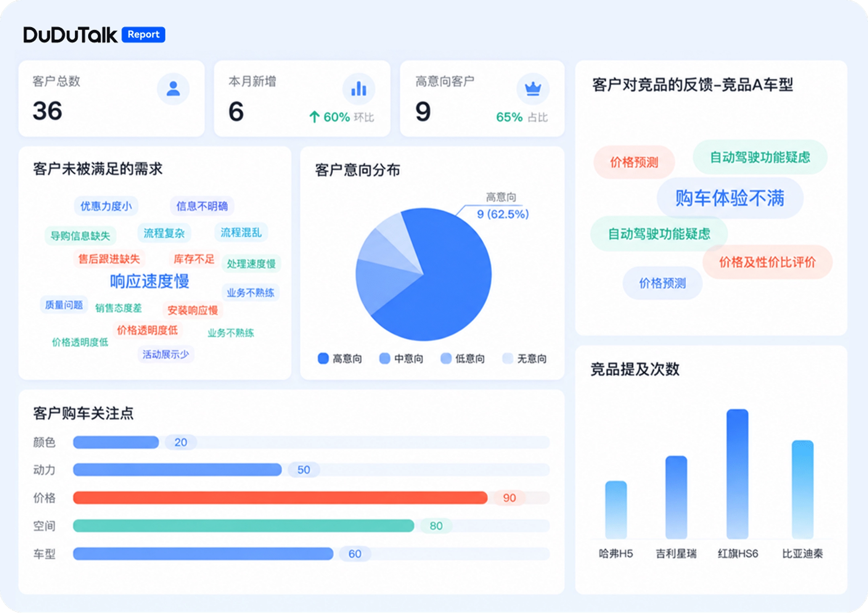Click the 吉利星瑞 bar
Screen dimensions: 868x613
pos(676,497)
